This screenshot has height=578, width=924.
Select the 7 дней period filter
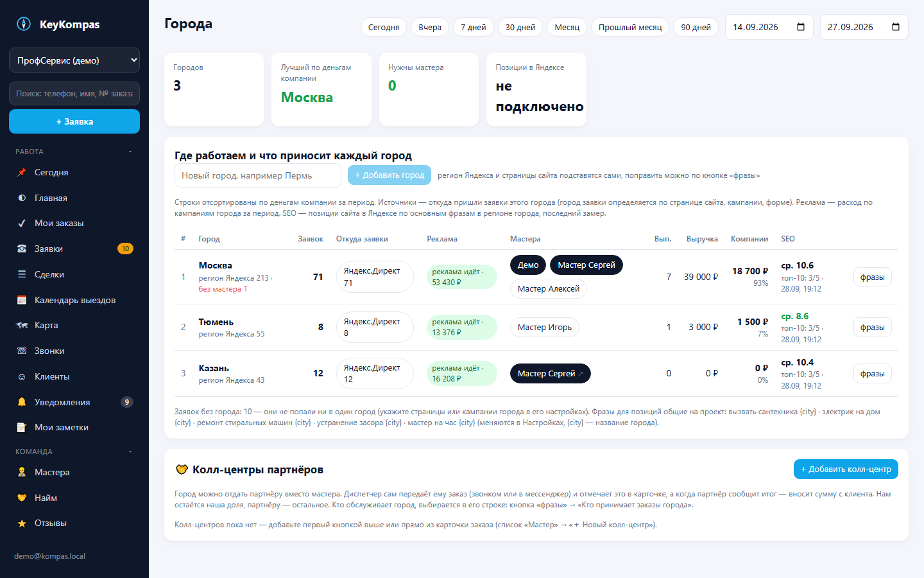click(474, 27)
